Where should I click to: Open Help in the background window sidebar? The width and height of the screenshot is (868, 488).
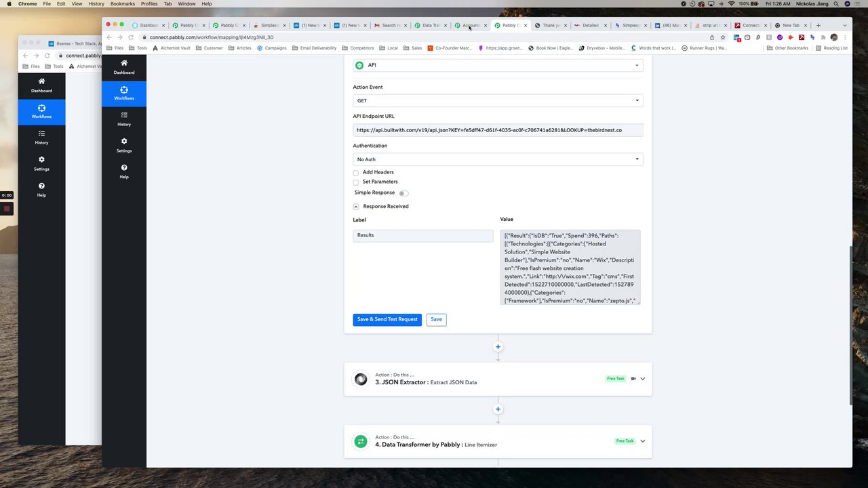pos(41,190)
